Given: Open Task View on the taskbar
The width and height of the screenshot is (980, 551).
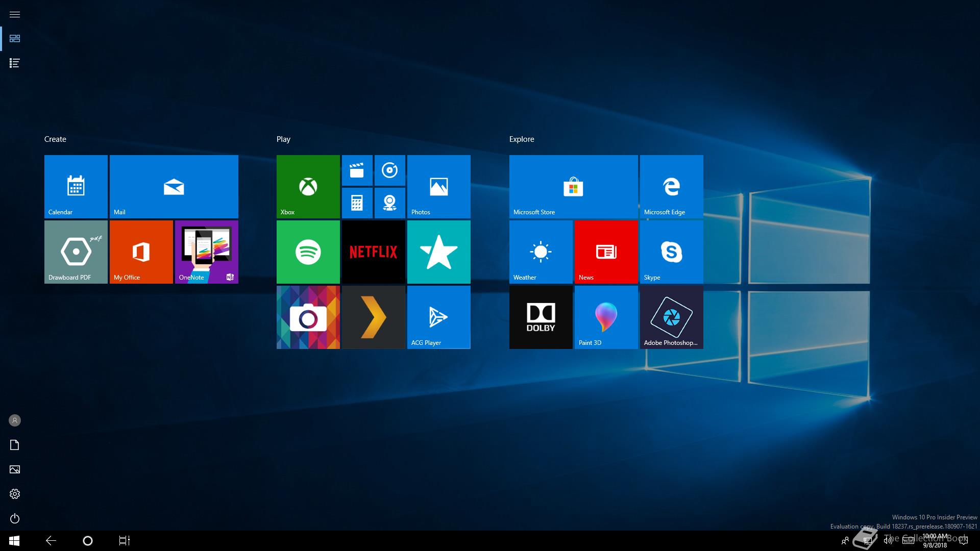Looking at the screenshot, I should [125, 541].
